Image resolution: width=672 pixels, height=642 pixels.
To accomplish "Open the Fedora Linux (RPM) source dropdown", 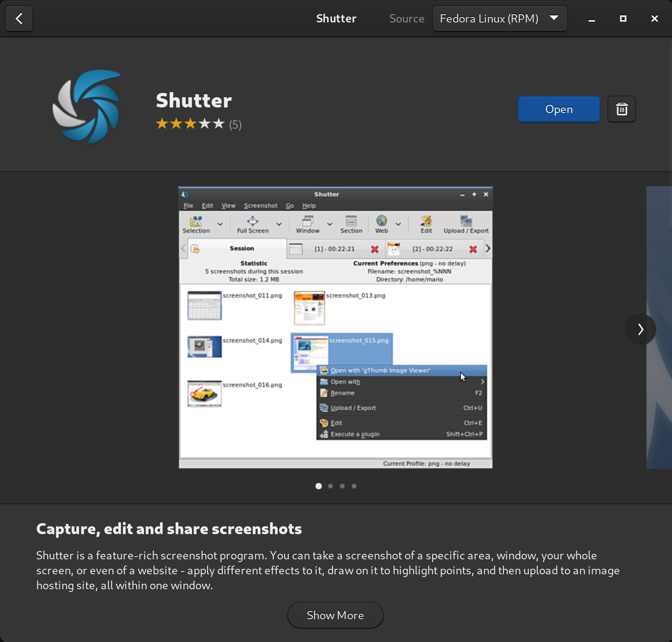I will click(499, 19).
